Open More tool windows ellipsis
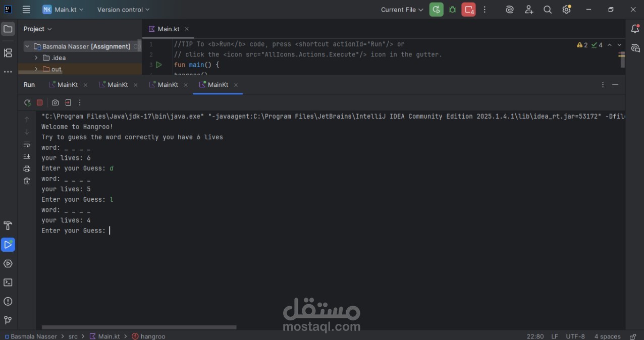This screenshot has height=340, width=644. [x=8, y=72]
